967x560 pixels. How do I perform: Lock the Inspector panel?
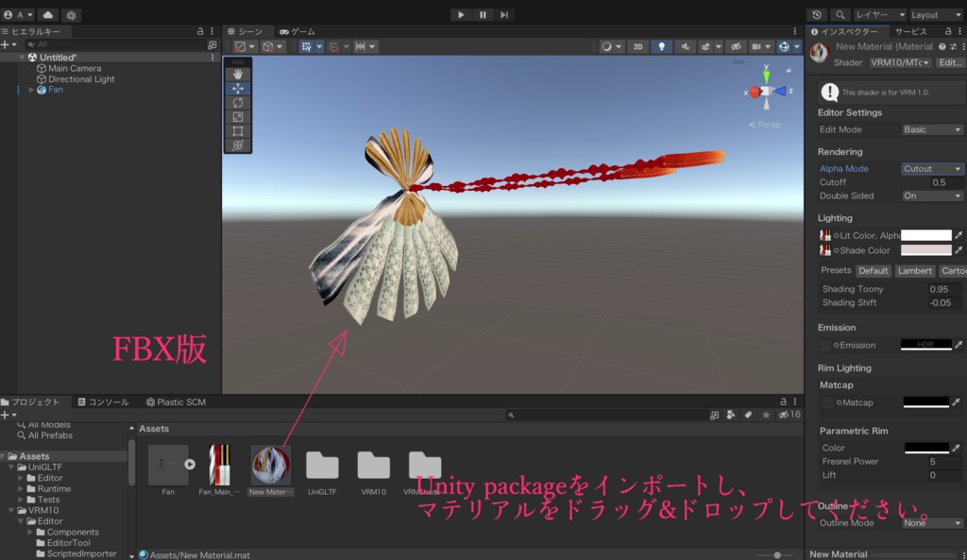point(948,31)
